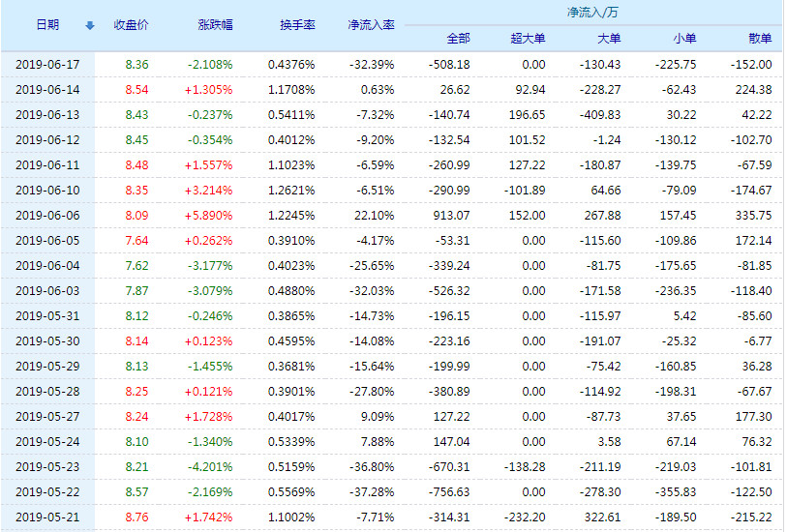Select the 大单 sub-column header
The image size is (787, 532).
(x=609, y=39)
